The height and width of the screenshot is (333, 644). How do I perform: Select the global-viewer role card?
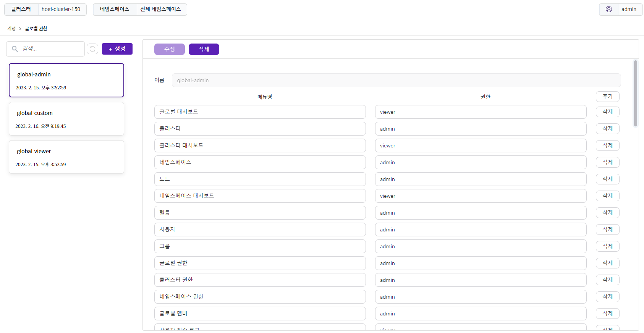(66, 157)
